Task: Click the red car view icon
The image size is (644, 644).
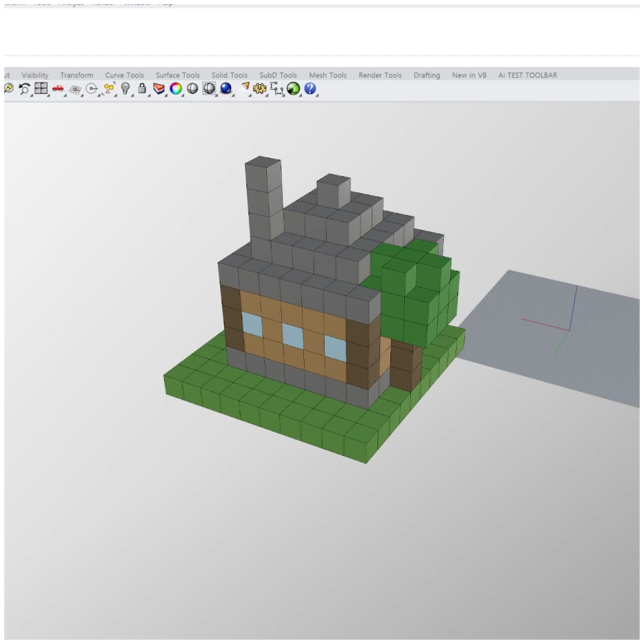Action: tap(58, 89)
